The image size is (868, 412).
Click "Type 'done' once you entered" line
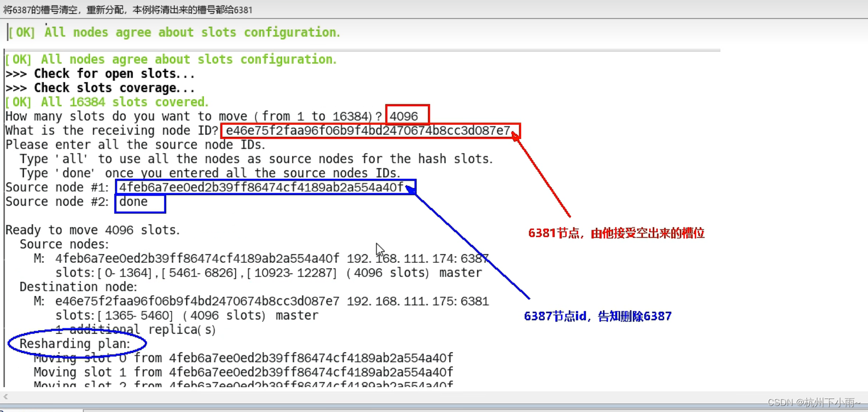point(210,173)
